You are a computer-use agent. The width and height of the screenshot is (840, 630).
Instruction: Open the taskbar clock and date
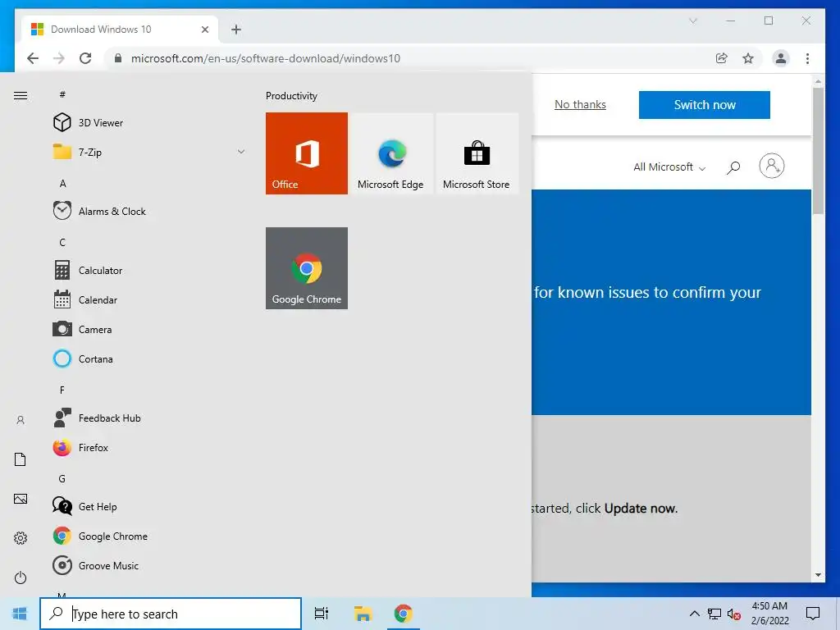(x=769, y=614)
